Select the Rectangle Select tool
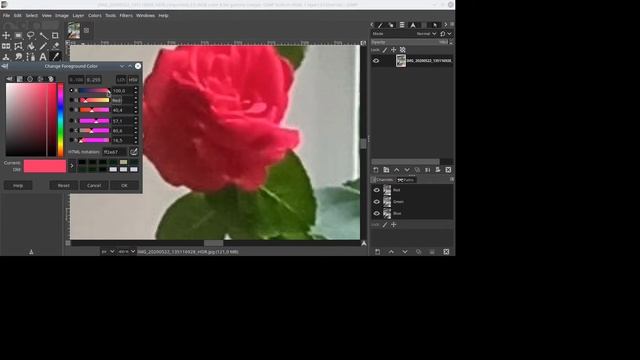The image size is (640, 360). tap(18, 36)
